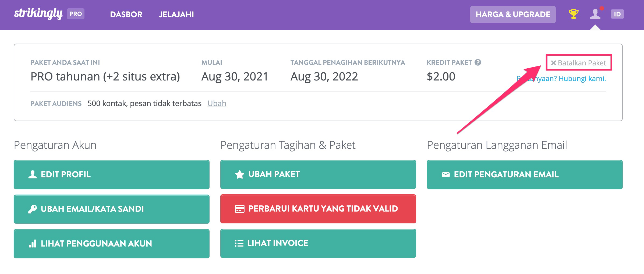Click the next billing date Aug 30, 2022
This screenshot has width=644, height=274.
coord(324,77)
